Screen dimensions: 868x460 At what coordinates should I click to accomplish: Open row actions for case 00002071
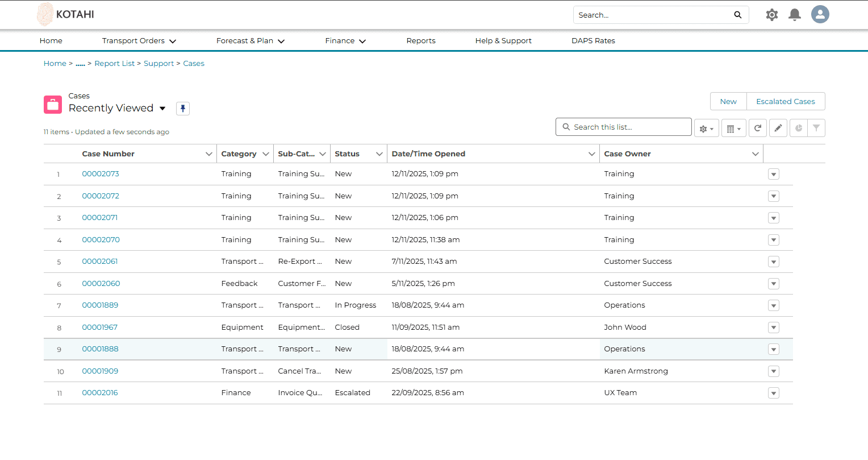(774, 218)
